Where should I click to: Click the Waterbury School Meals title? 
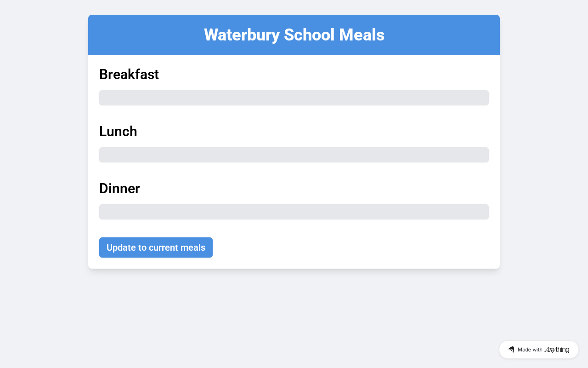294,35
